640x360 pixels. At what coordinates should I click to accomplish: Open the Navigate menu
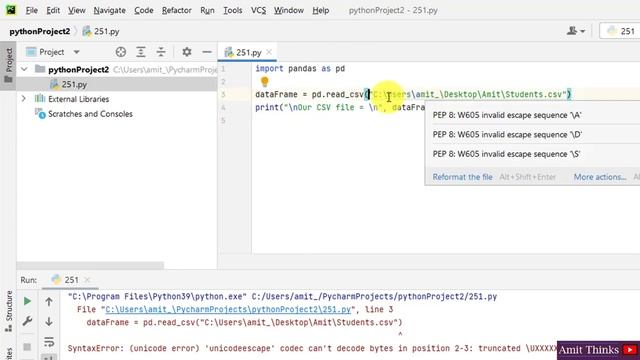(109, 10)
